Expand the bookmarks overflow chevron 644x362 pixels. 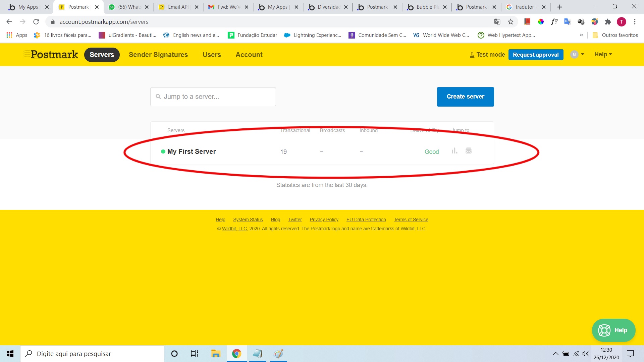[x=581, y=35]
